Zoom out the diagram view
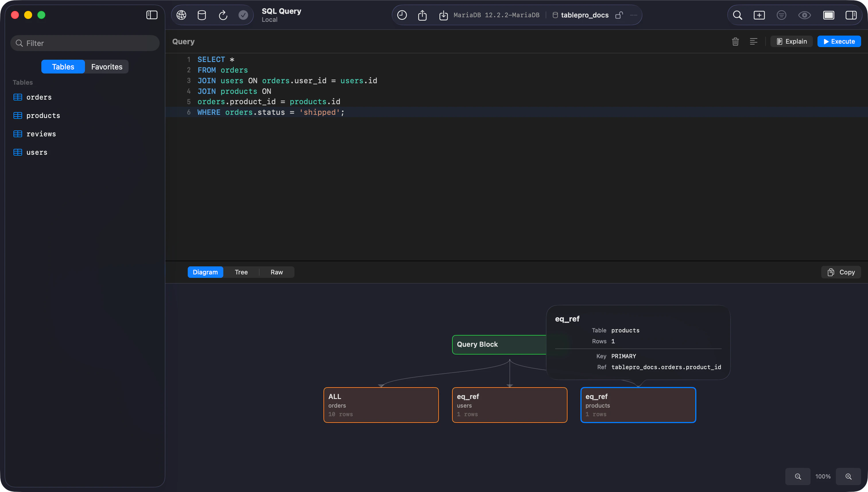This screenshot has height=492, width=868. [x=798, y=476]
